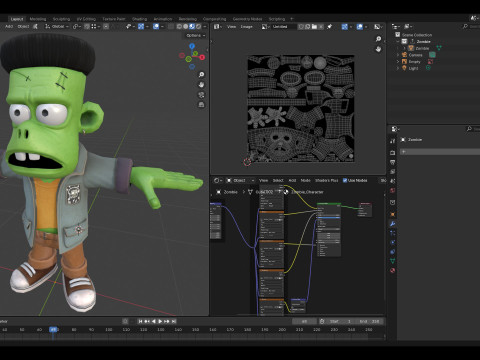Expand the Light item in outliner
Viewport: 480px width, 360px height.
click(x=398, y=68)
